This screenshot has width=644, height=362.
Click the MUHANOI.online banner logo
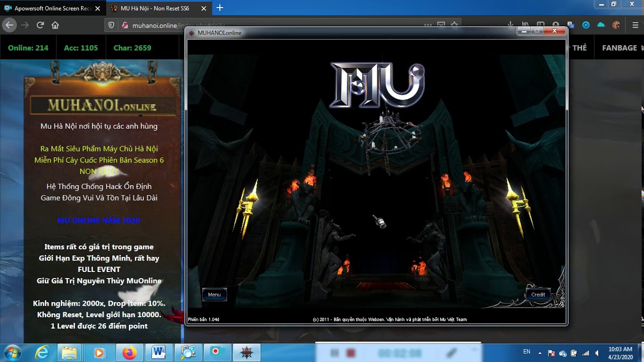pyautogui.click(x=102, y=106)
